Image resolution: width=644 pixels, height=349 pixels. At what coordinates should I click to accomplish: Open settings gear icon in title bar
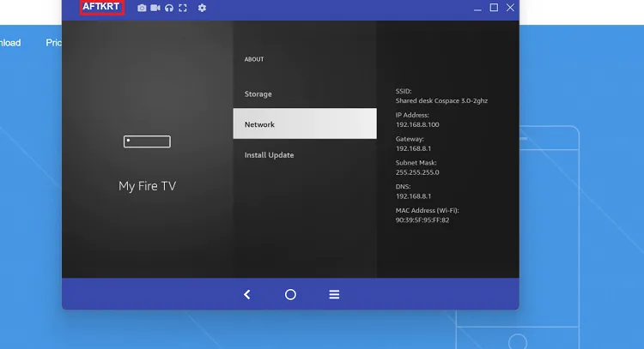click(202, 8)
